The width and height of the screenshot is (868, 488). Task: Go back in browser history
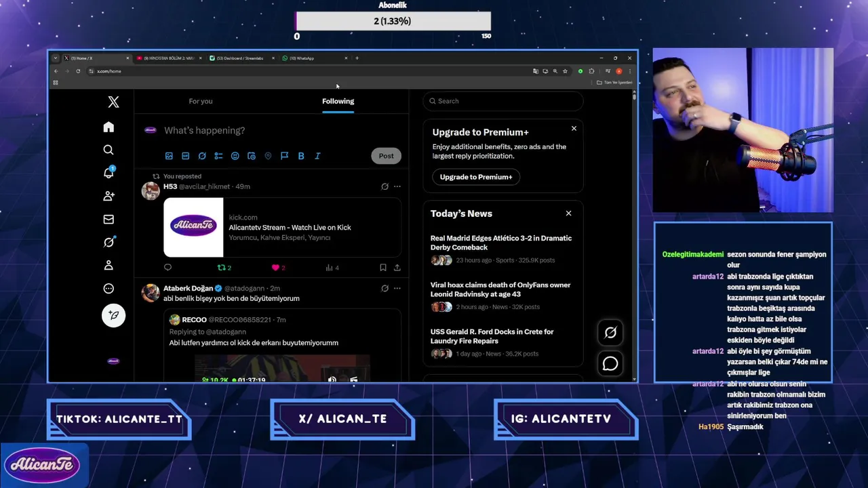(x=56, y=71)
